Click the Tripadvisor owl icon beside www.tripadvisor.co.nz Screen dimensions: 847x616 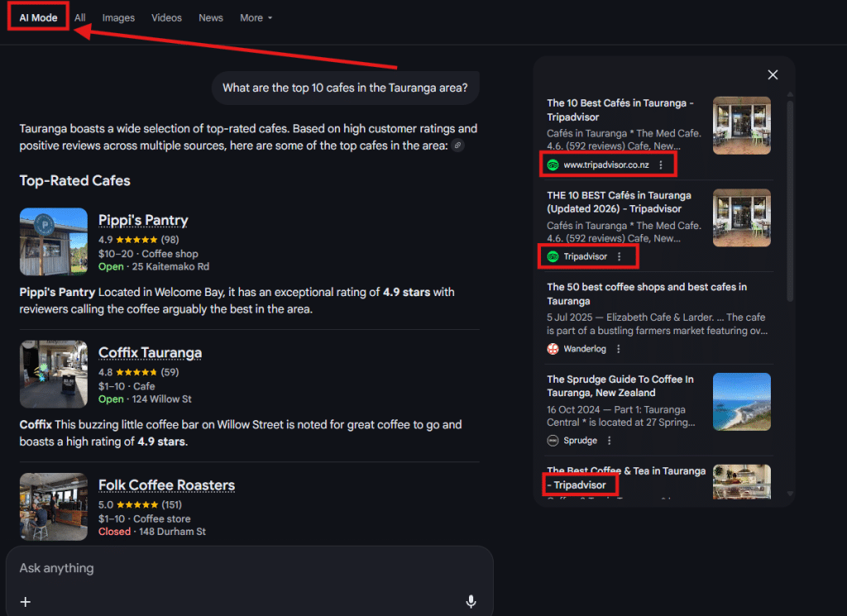point(553,165)
